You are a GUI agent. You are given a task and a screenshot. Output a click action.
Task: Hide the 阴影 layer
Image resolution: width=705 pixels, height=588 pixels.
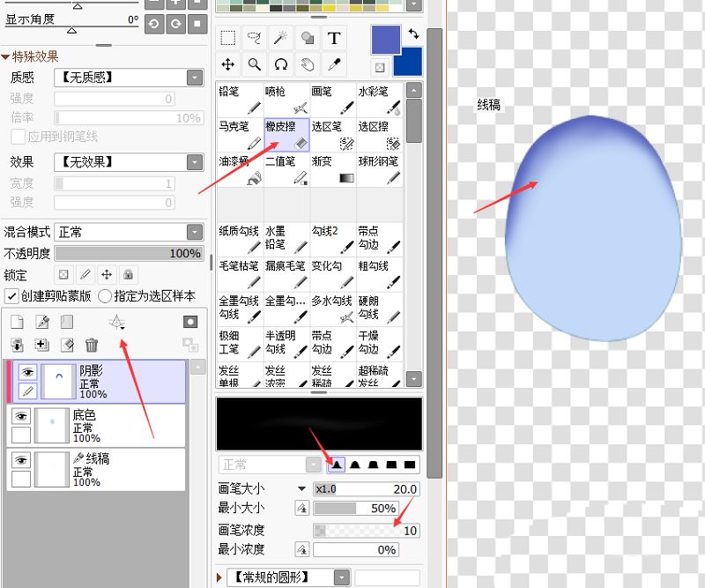[27, 372]
